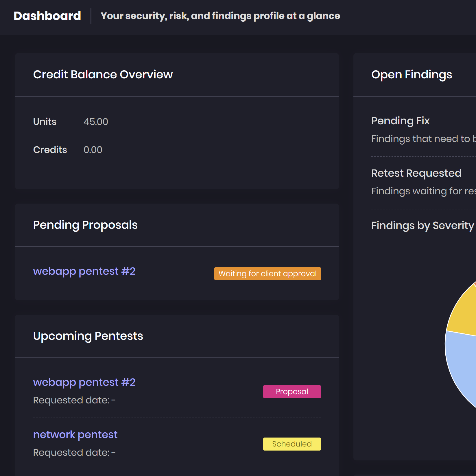Click the Units label
Screen dimensions: 476x476
[x=45, y=122]
